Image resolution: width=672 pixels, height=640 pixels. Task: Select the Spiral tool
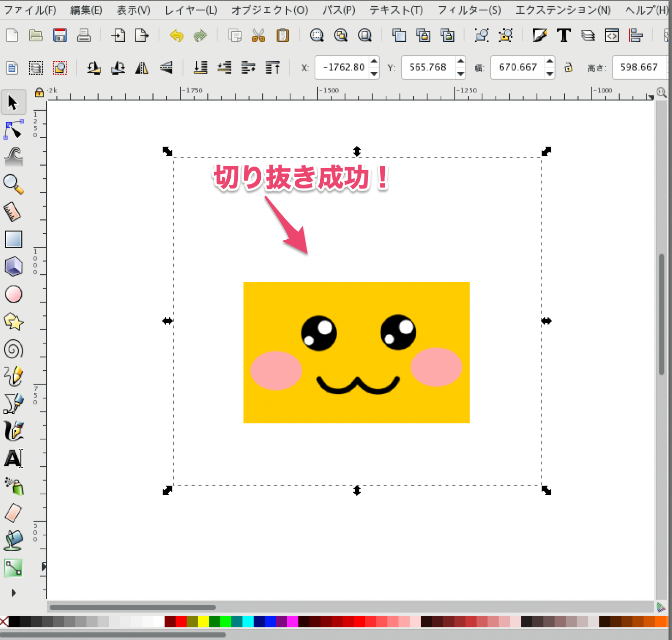coord(13,348)
